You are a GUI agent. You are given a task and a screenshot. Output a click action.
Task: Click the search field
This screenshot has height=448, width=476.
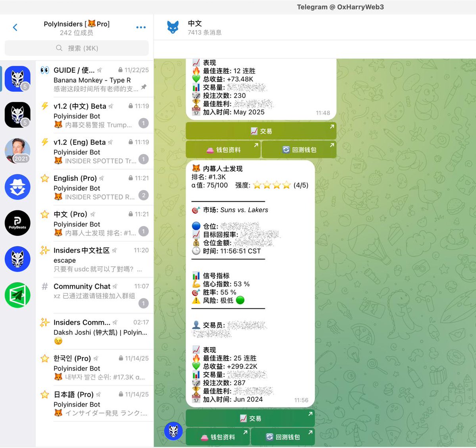[77, 48]
